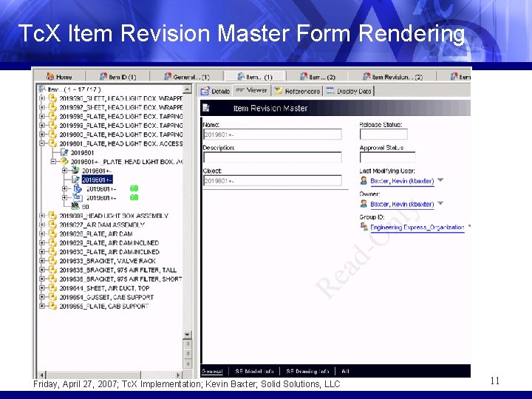The width and height of the screenshot is (532, 399).
Task: Click the Description input field
Action: click(272, 157)
